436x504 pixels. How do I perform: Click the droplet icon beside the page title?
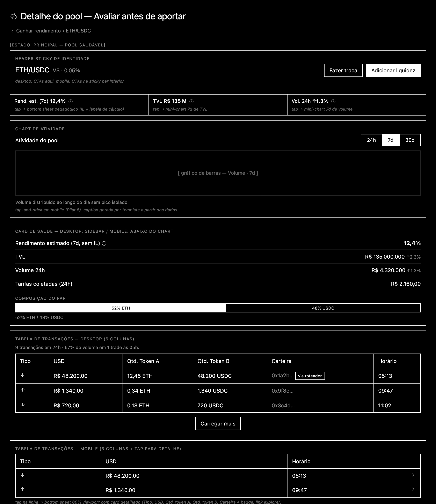click(x=14, y=16)
